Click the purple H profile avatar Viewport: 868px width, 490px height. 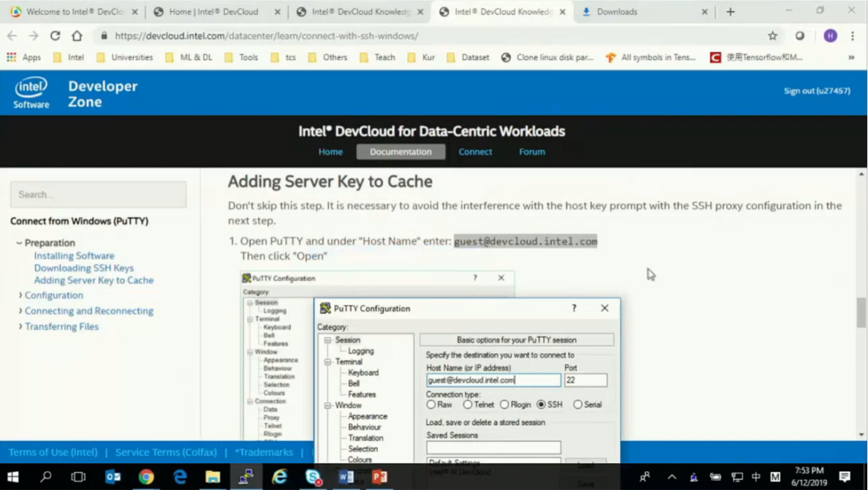[x=830, y=36]
